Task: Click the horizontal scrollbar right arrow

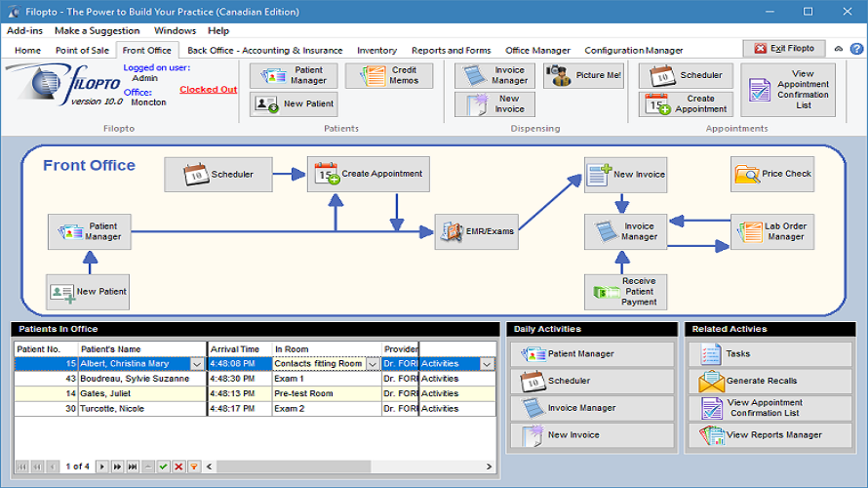Action: point(489,467)
